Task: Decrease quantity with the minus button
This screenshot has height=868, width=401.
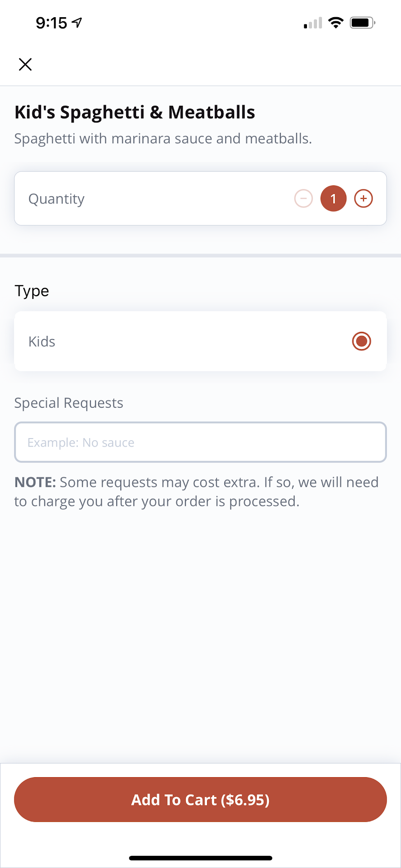Action: (303, 198)
